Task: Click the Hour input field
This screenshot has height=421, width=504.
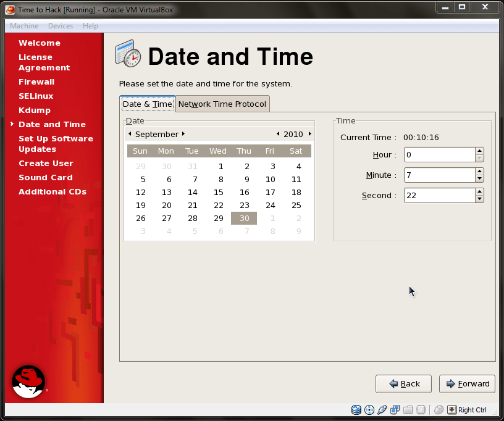Action: [439, 155]
